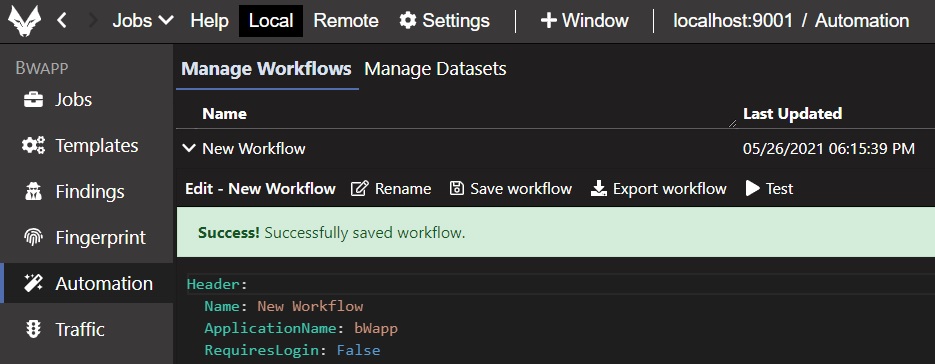
Task: Click the Save workflow button
Action: [x=511, y=189]
